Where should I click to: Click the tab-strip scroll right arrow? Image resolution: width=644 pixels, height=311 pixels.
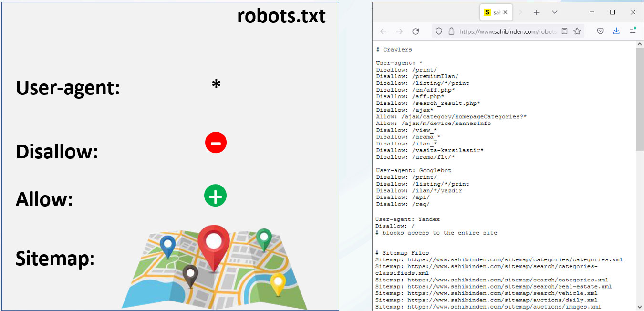click(520, 12)
